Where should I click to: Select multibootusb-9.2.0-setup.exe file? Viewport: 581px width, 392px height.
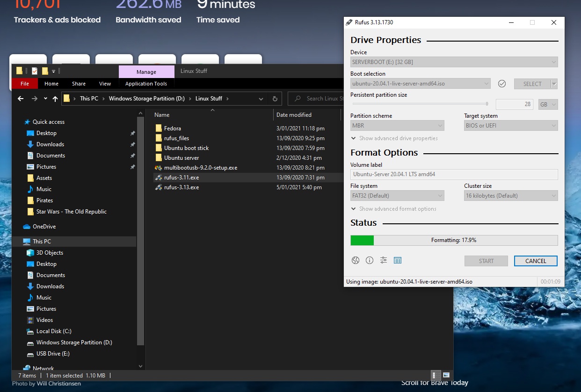pos(200,168)
